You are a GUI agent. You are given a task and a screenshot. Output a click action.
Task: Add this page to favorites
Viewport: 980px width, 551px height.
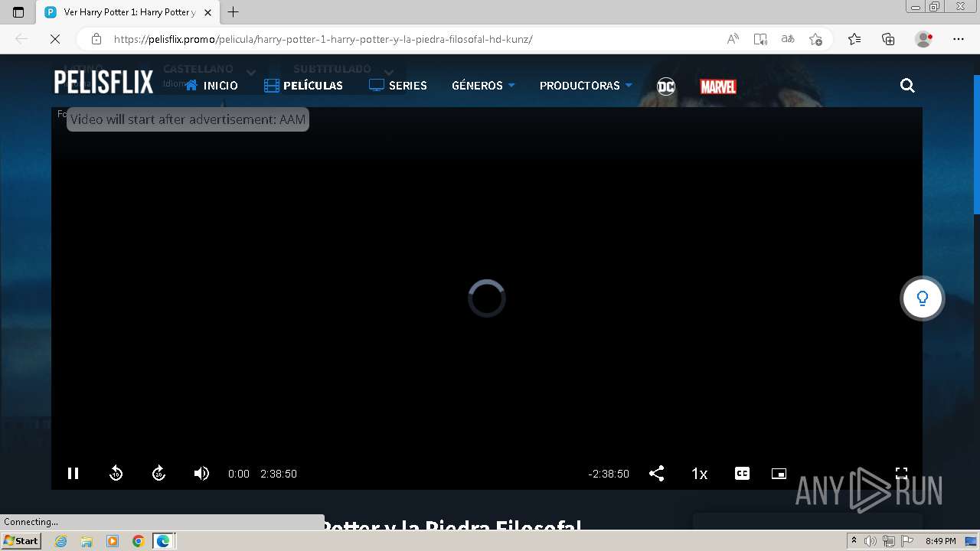[x=815, y=39]
